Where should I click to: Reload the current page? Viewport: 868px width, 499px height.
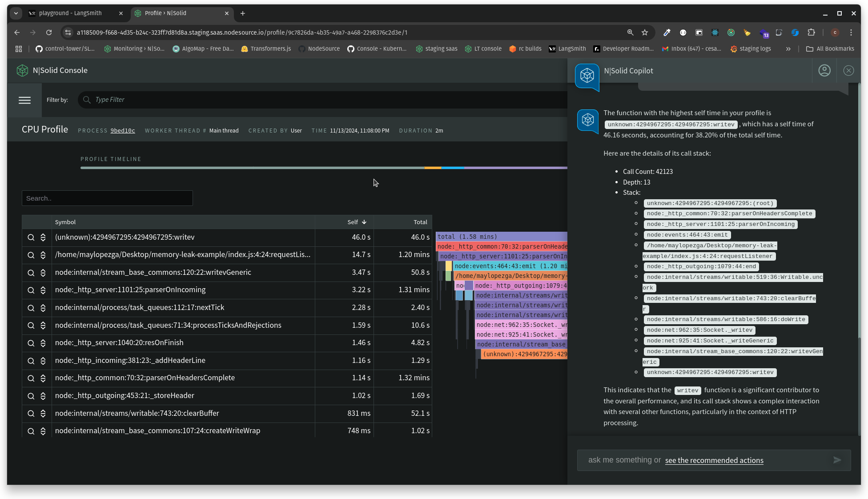coord(49,32)
